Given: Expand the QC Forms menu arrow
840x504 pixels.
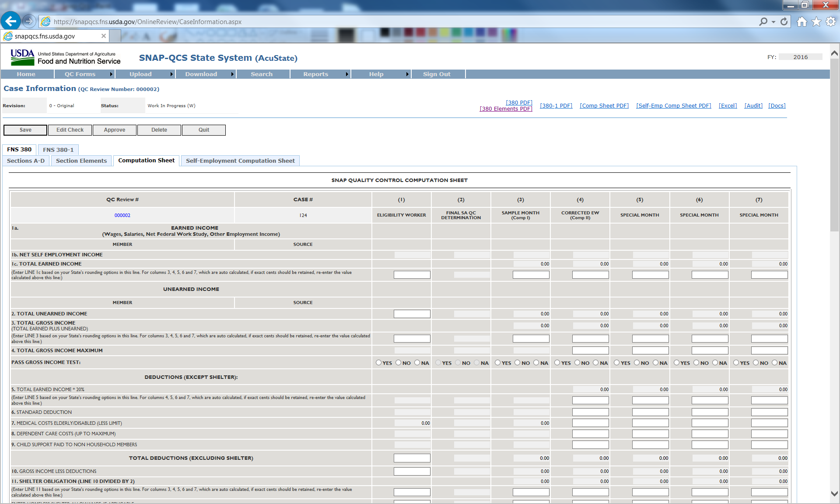Looking at the screenshot, I should click(x=111, y=74).
